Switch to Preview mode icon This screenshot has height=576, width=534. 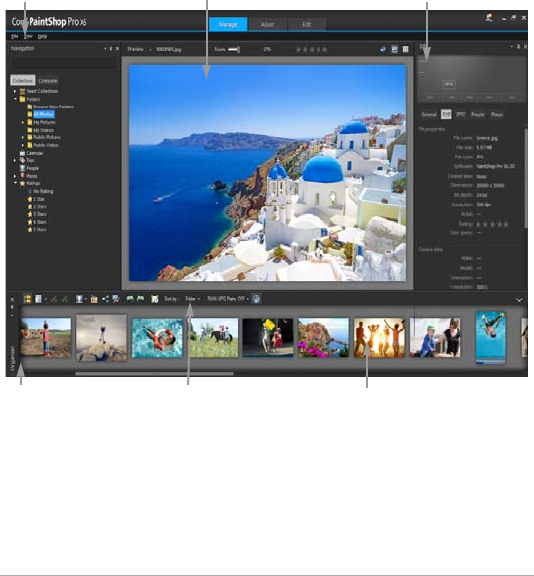[x=394, y=49]
